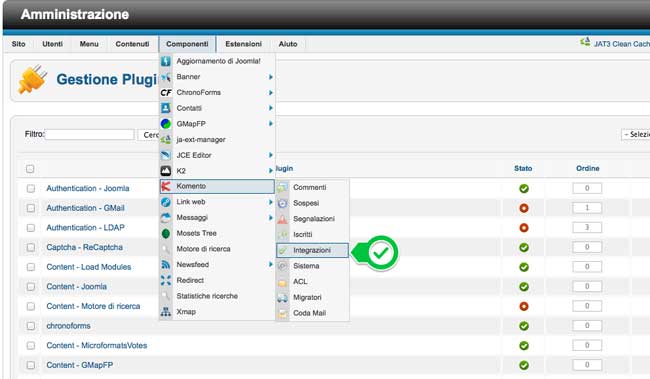This screenshot has width=650, height=379.
Task: Click the Coda Mail envelope icon
Action: click(x=282, y=313)
